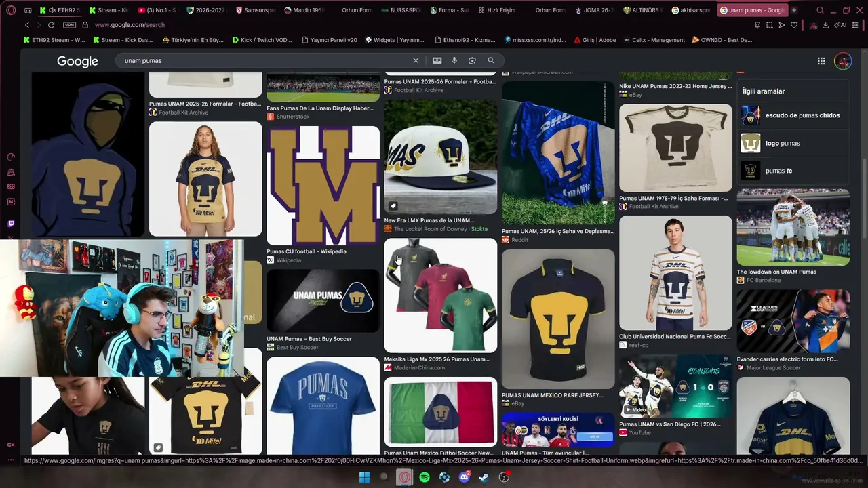Open the Windows Start menu

(x=364, y=477)
